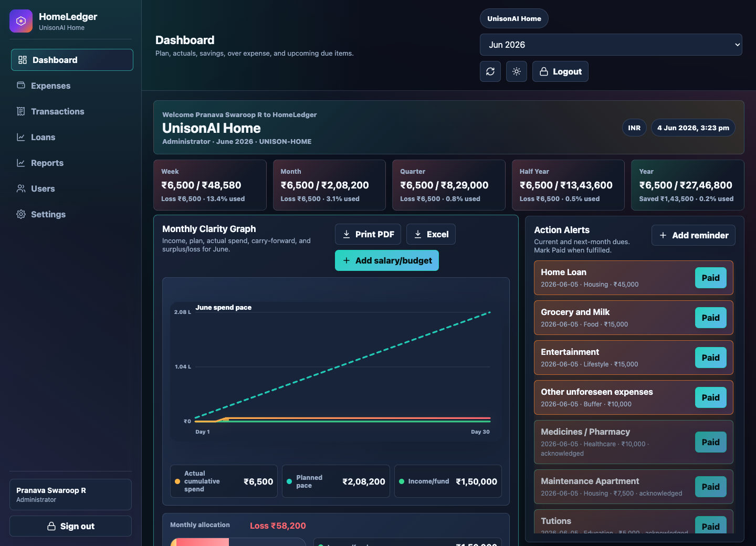This screenshot has height=546, width=756.
Task: Click the Monthly allocation progress bar
Action: [x=238, y=542]
